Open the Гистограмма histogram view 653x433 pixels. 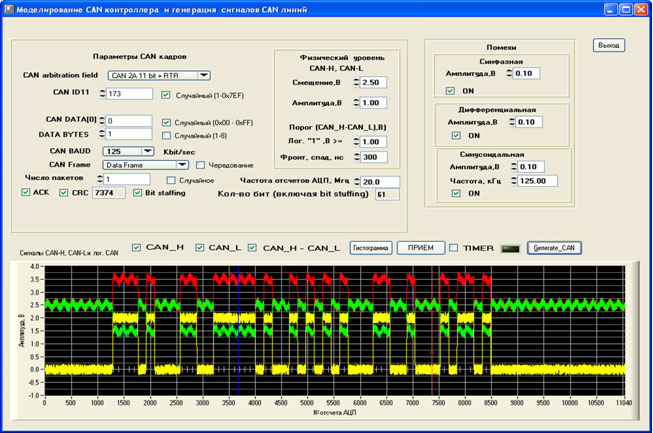point(370,247)
